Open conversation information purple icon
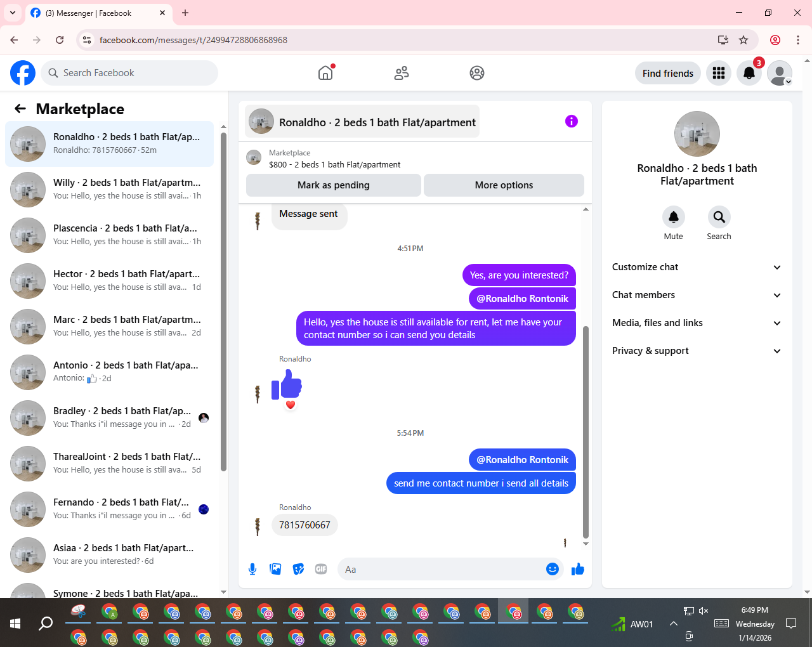812x647 pixels. (x=572, y=121)
